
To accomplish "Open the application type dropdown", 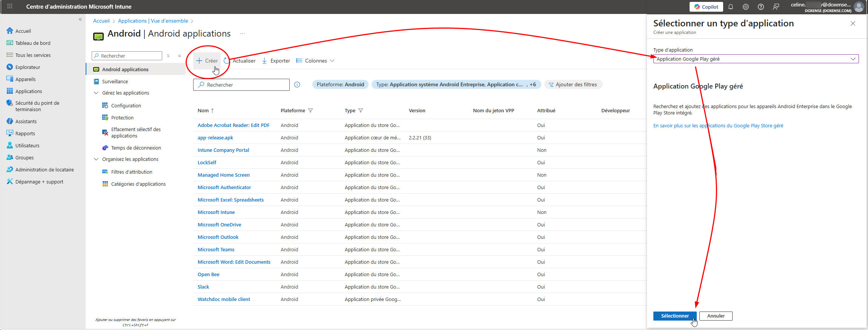I will pos(756,59).
